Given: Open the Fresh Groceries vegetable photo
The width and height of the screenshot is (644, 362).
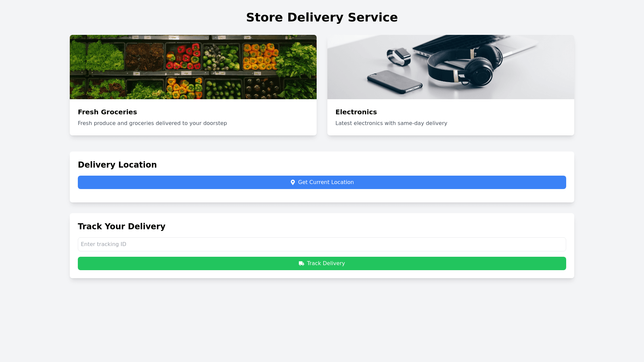Looking at the screenshot, I should coord(193,67).
